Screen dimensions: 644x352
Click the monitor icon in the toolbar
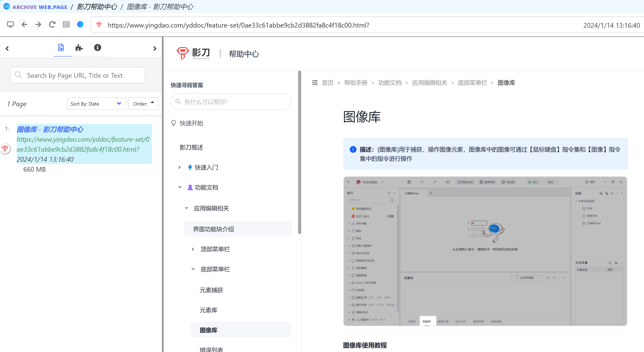(10, 25)
